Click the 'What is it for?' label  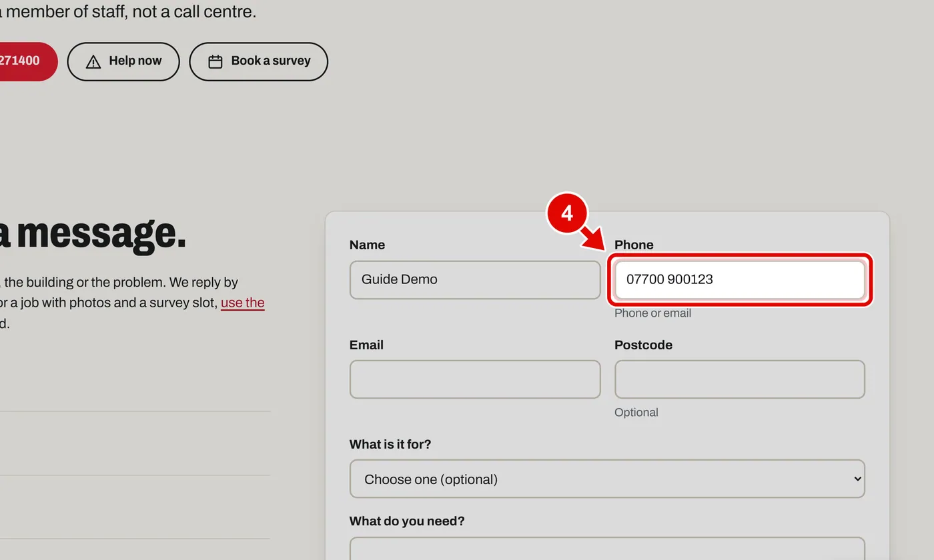(390, 445)
